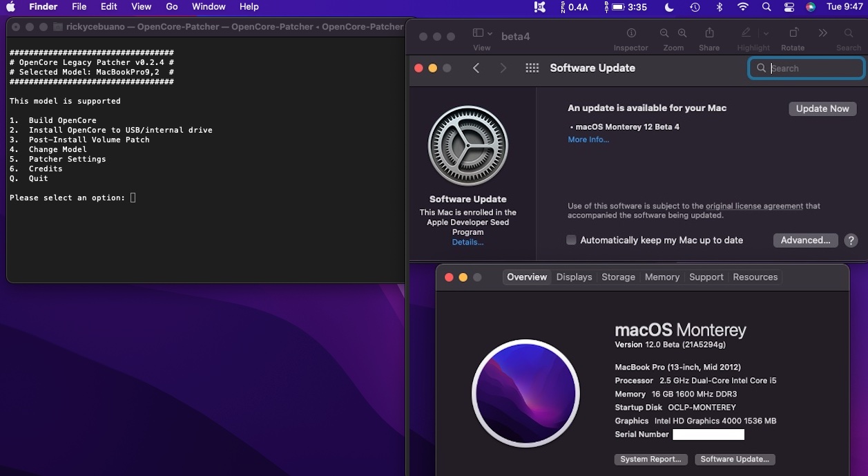
Task: Click the macOS Monterey logo image
Action: pyautogui.click(x=525, y=394)
